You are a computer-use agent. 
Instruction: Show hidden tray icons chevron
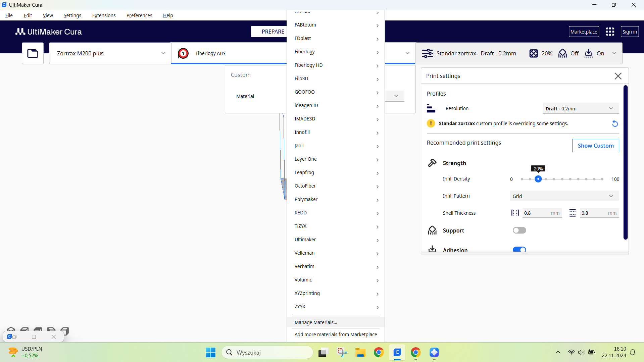click(558, 352)
